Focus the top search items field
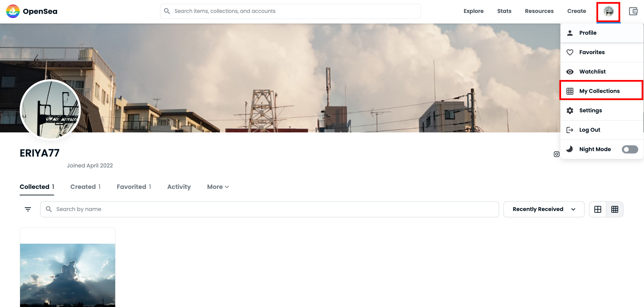Screen dimensions: 644x307 tap(291, 11)
